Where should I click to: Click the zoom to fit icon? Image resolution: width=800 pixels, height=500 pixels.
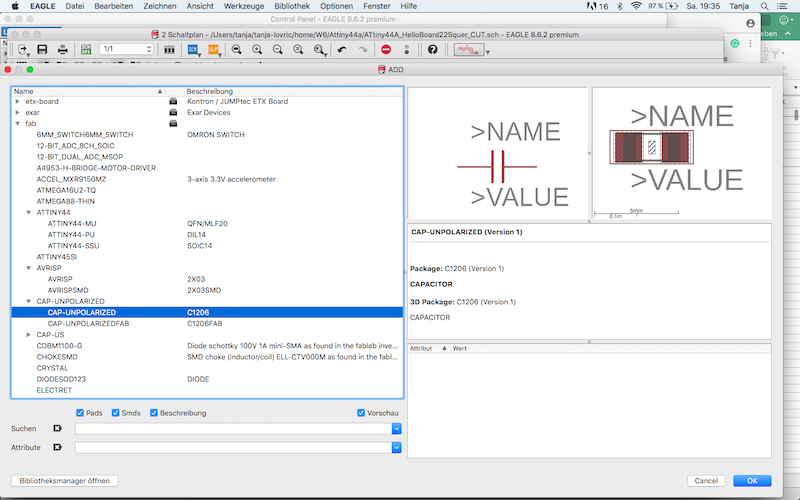[236, 49]
